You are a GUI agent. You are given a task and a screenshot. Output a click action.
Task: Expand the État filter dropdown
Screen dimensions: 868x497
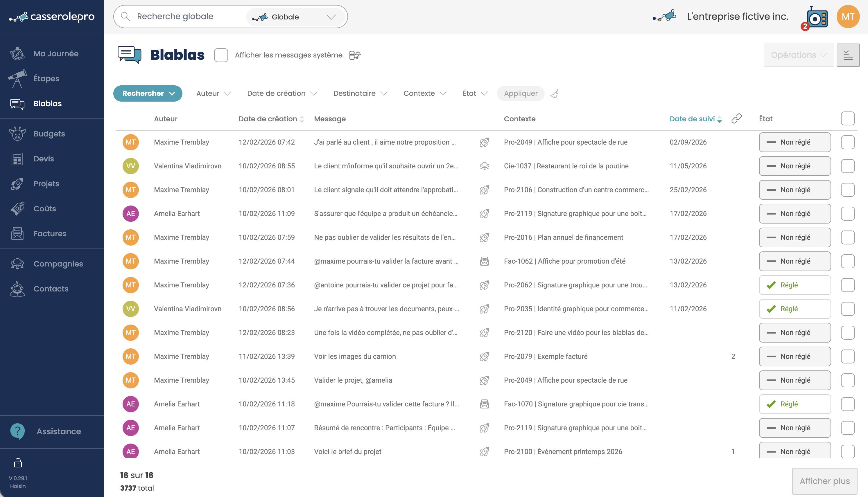[x=474, y=93]
